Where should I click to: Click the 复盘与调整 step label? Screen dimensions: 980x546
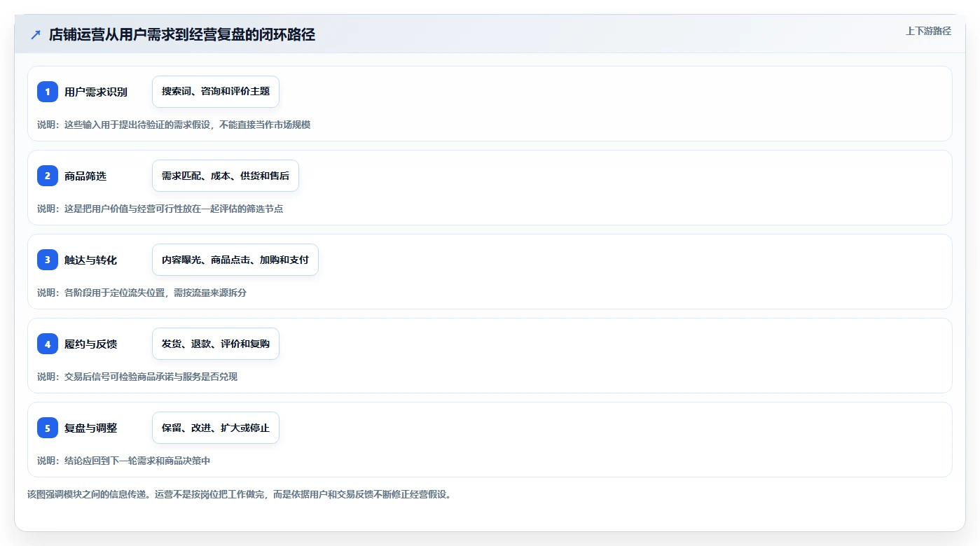pos(90,428)
